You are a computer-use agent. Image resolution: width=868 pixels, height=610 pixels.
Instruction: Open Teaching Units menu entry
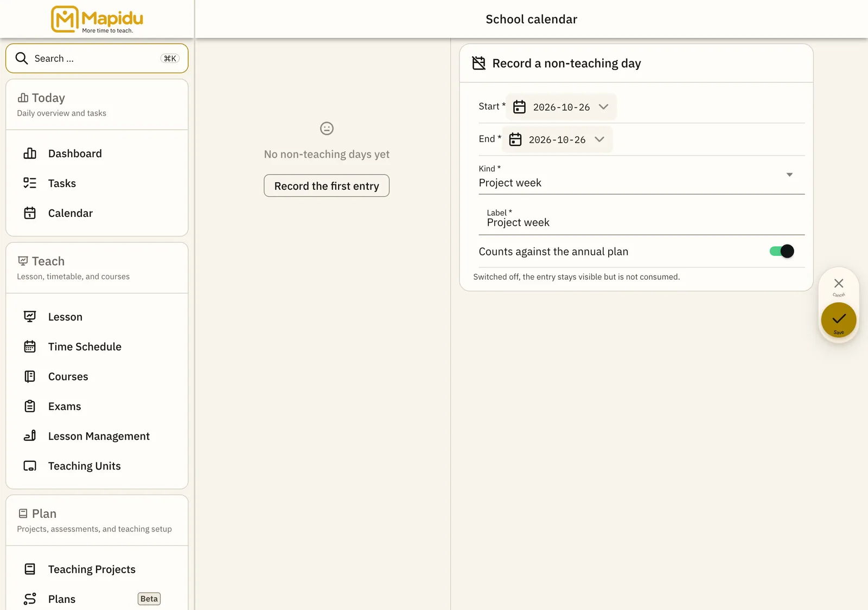coord(97,466)
